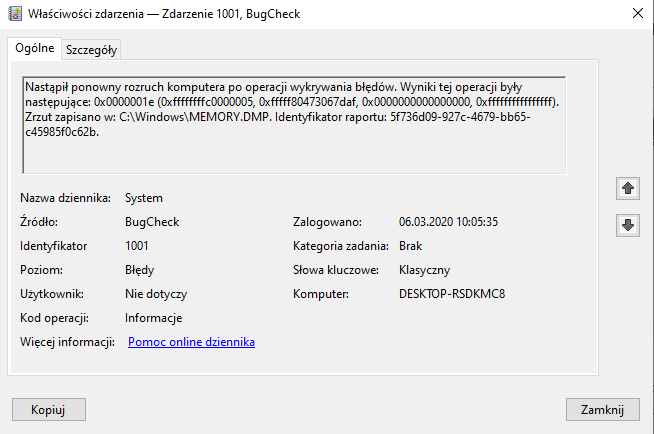Screen dimensions: 654x434
Task: Click the Informacje operation code value
Action: pos(153,318)
